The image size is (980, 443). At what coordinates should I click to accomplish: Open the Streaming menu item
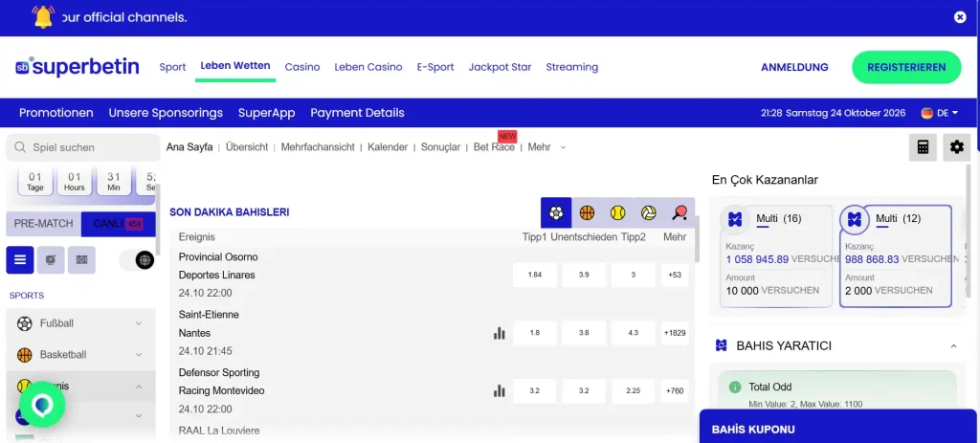click(x=572, y=67)
